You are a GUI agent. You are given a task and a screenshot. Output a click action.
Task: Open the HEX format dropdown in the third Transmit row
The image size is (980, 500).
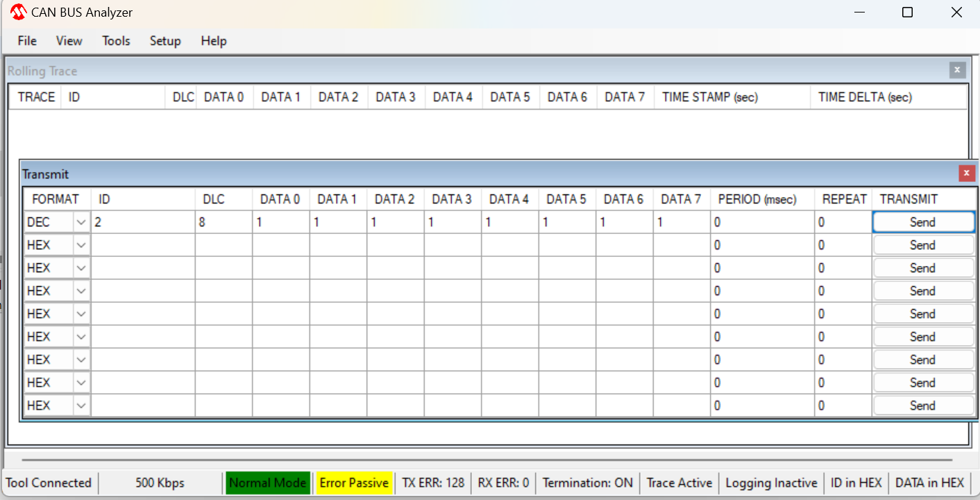(81, 268)
